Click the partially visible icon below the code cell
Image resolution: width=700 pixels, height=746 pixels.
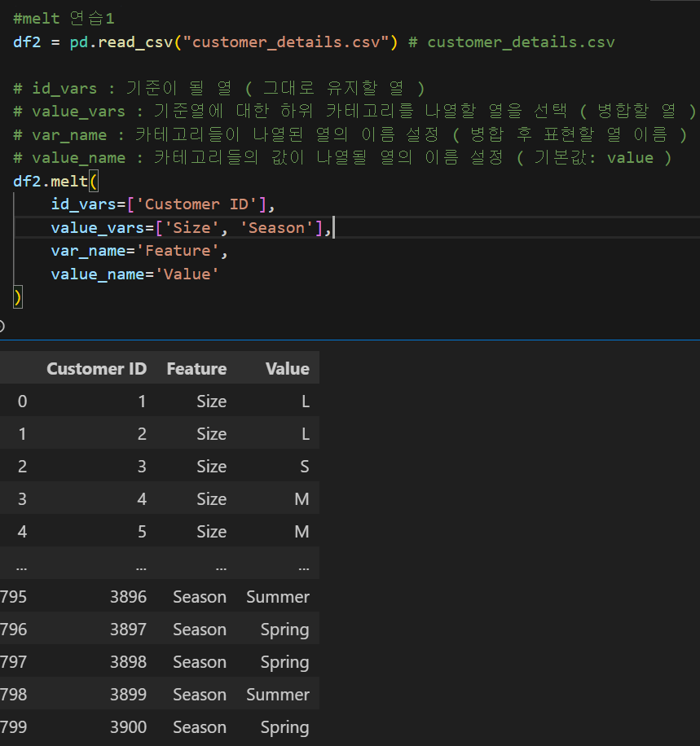2,327
